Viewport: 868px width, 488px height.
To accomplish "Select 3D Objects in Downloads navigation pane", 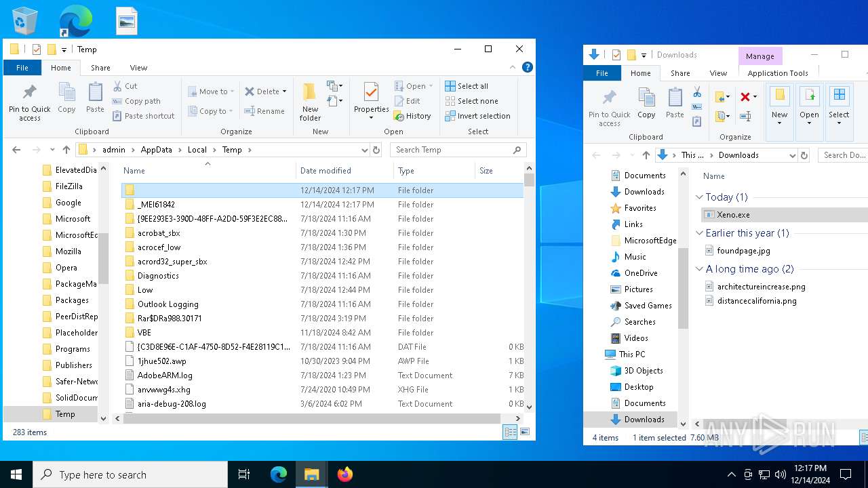I will pyautogui.click(x=643, y=371).
